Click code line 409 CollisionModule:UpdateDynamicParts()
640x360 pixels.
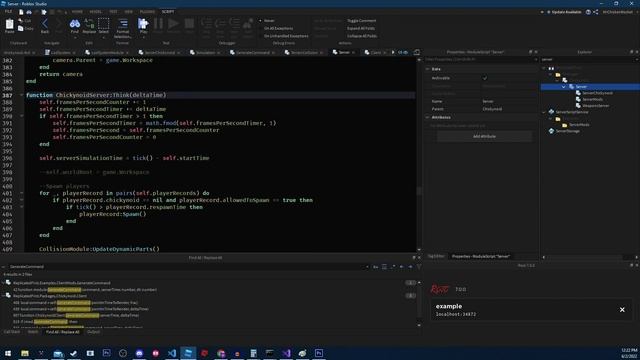[x=99, y=249]
